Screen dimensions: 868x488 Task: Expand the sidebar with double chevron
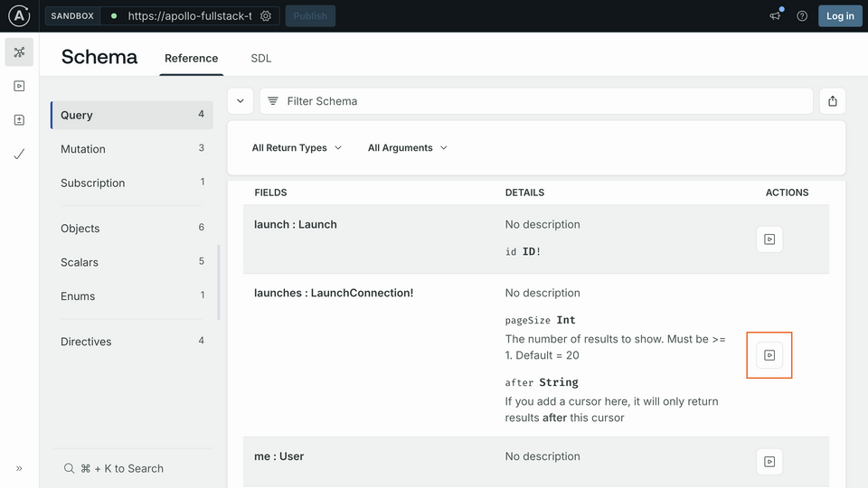point(19,469)
